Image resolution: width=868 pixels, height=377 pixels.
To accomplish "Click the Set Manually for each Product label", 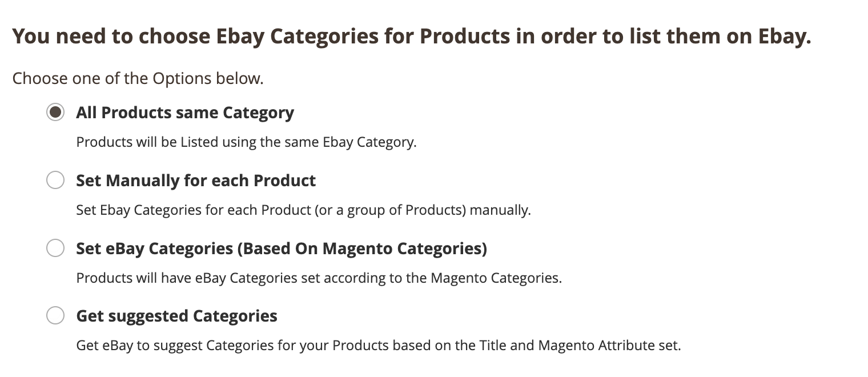I will [196, 181].
